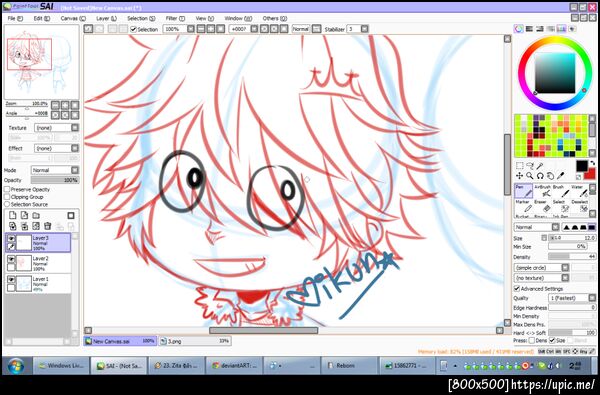
Task: Swap foreground and background colors
Action: click(593, 163)
